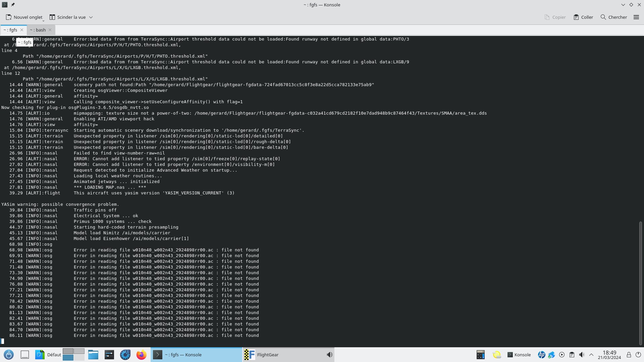
Task: Click the show desktop taskbar icon
Action: coord(25,355)
